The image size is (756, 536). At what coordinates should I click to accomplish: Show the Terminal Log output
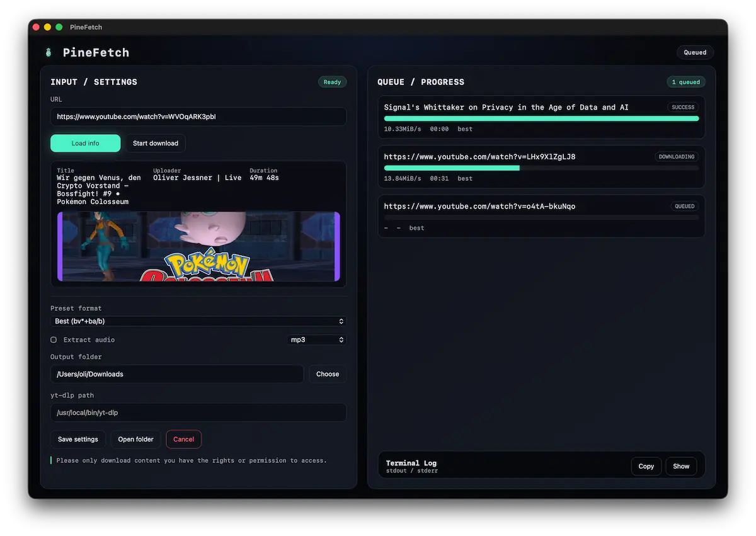681,466
